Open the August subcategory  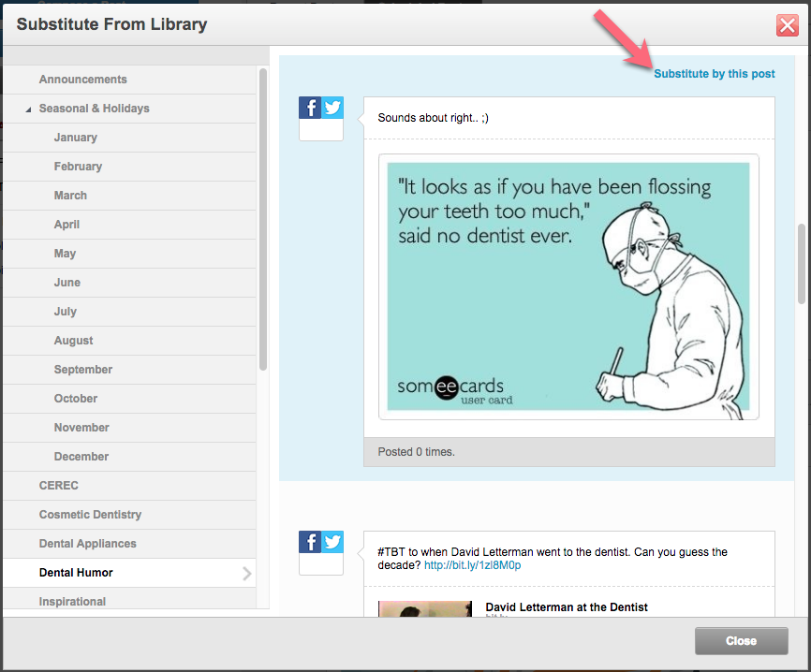coord(129,340)
